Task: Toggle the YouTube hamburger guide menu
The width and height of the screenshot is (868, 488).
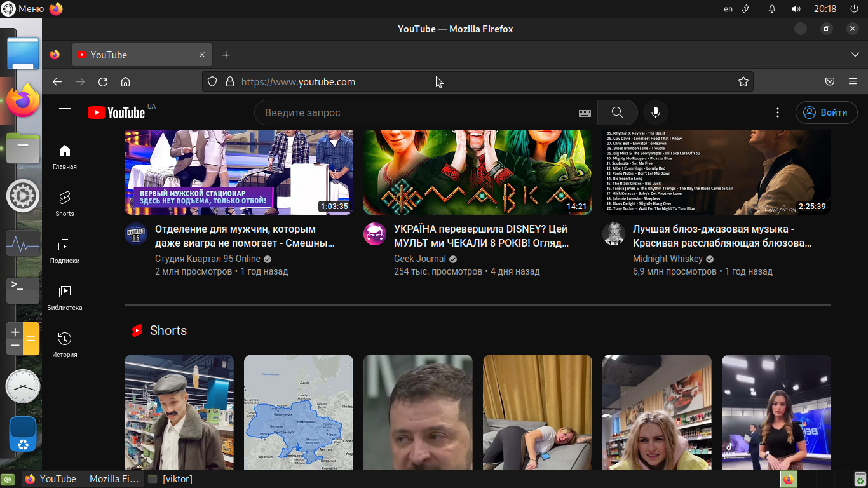Action: click(x=65, y=112)
